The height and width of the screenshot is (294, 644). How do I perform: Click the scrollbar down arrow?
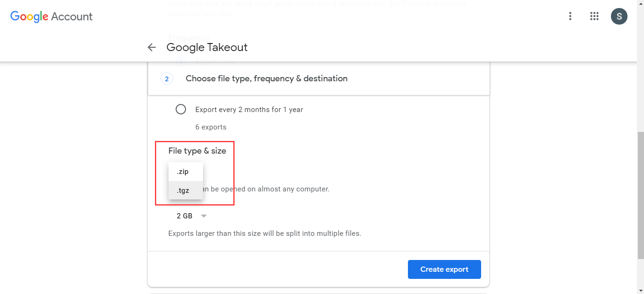pyautogui.click(x=640, y=290)
